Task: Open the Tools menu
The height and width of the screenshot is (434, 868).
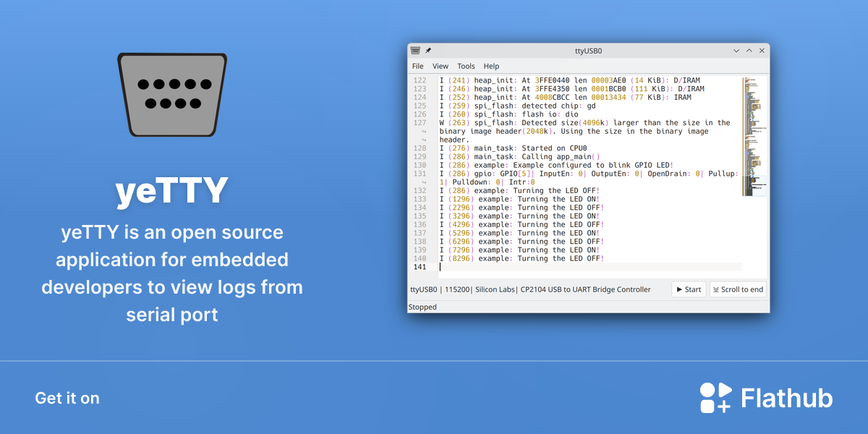Action: click(x=466, y=66)
